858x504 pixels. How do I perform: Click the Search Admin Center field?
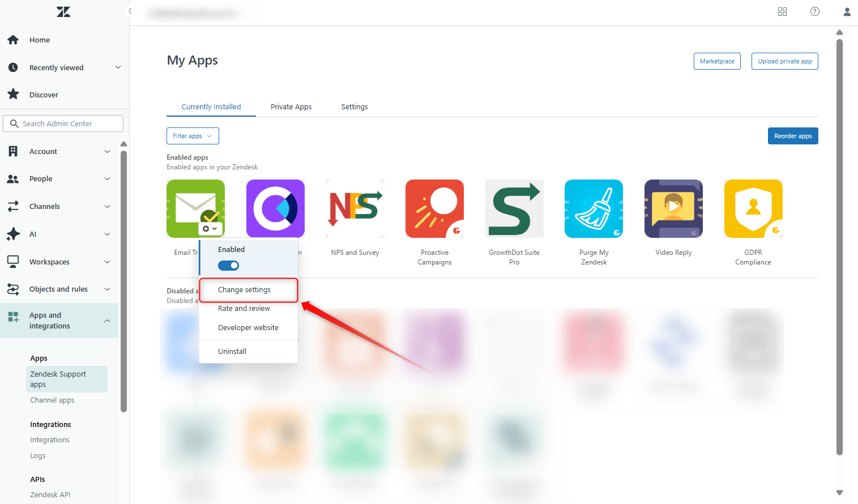63,123
